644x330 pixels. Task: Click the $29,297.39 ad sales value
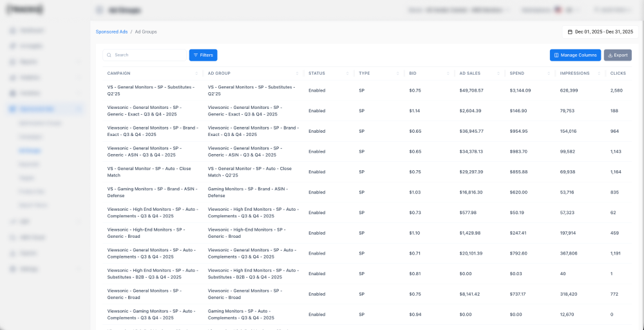click(471, 172)
